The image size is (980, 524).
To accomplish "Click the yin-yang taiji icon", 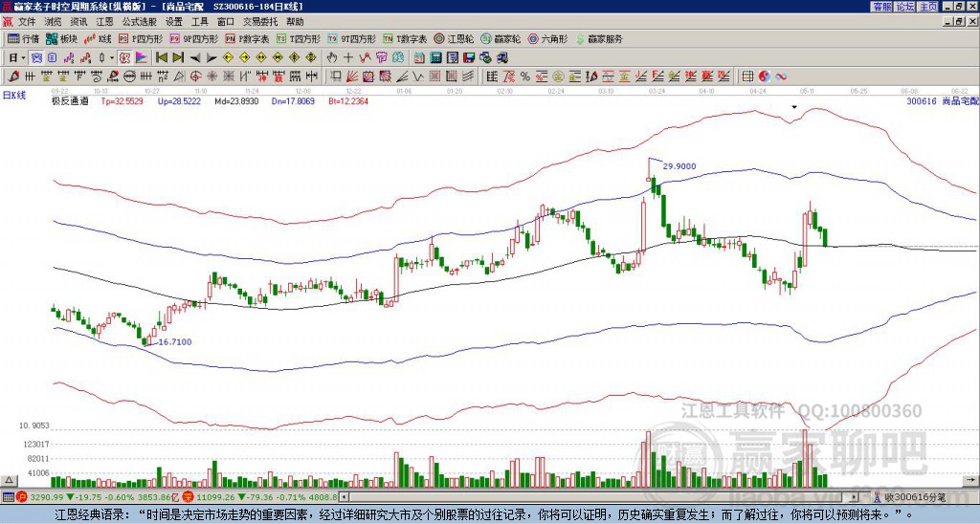I will pyautogui.click(x=764, y=76).
